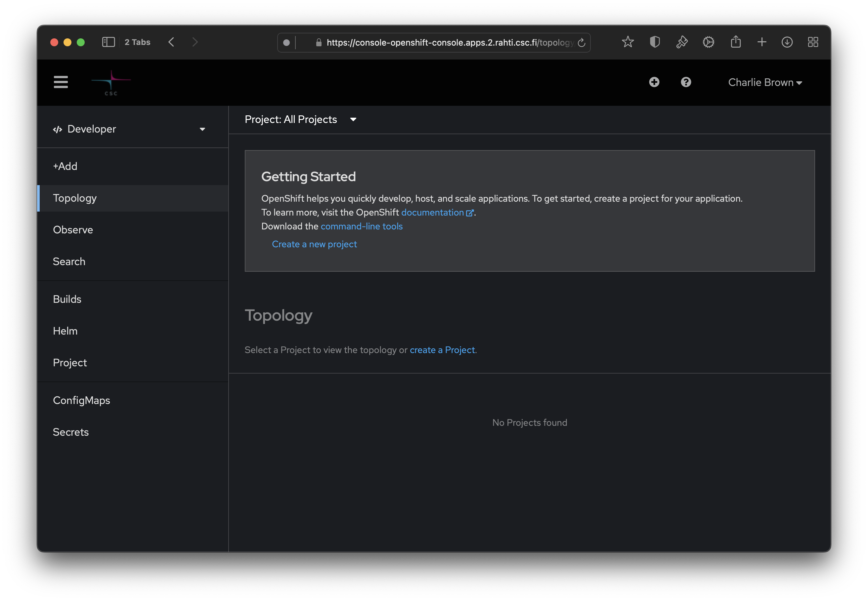
Task: Expand the Developer perspective switcher
Action: coord(128,129)
